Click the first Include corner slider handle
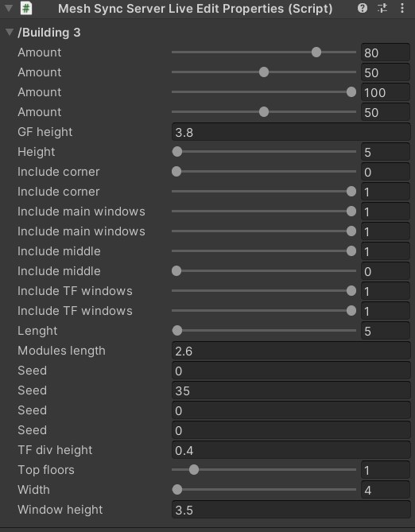Screen dimensions: 415x532 tap(176, 172)
